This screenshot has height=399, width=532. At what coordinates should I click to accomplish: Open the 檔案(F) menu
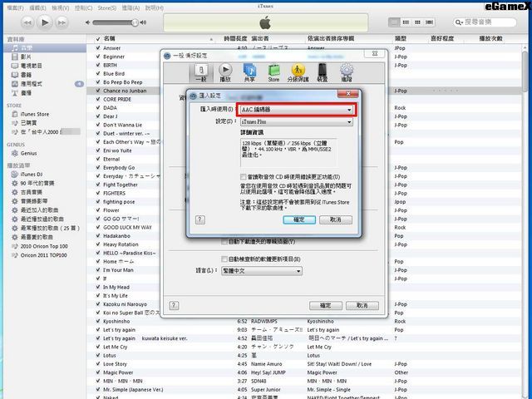point(15,7)
